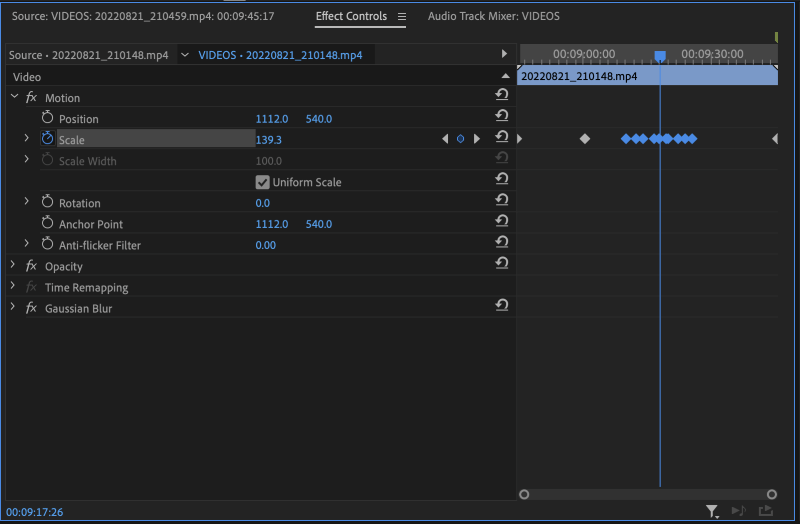Click the Anchor Point X value 1112.0
This screenshot has height=524, width=800.
click(x=271, y=224)
